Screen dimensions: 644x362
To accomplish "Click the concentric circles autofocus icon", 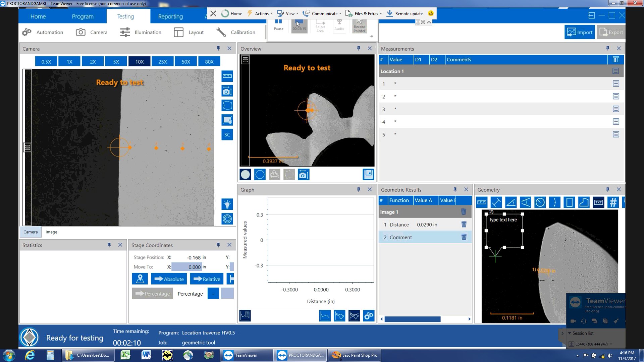I will click(x=227, y=219).
